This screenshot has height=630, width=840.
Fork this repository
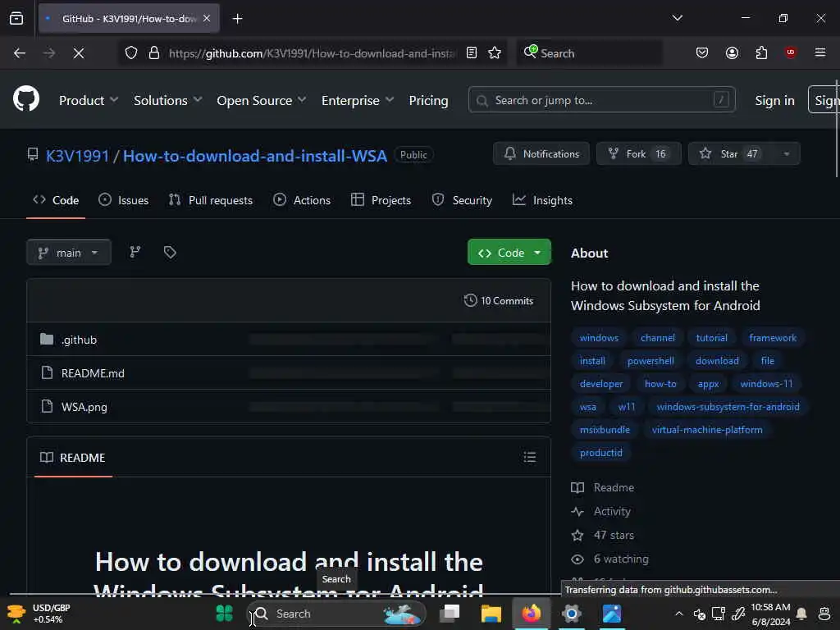[638, 153]
